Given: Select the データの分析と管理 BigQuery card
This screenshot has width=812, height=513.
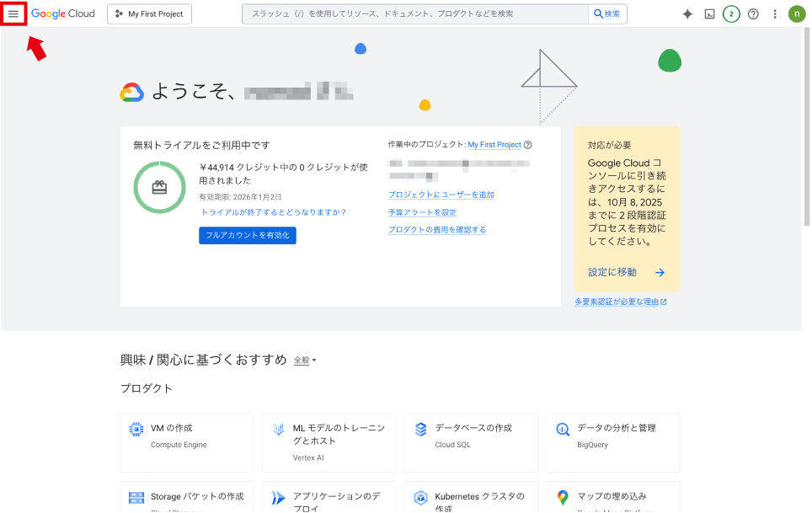Looking at the screenshot, I should (x=612, y=436).
